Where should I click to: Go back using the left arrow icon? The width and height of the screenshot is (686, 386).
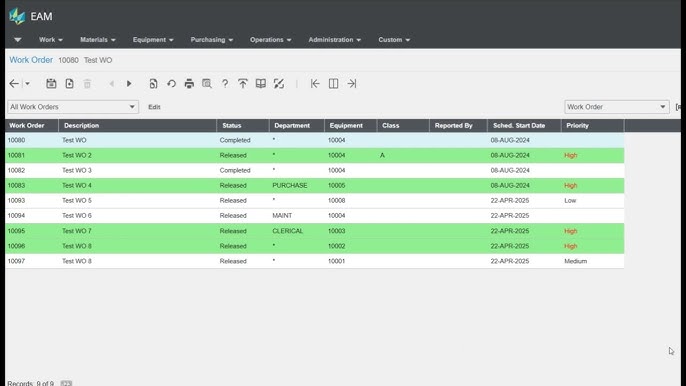[x=14, y=84]
